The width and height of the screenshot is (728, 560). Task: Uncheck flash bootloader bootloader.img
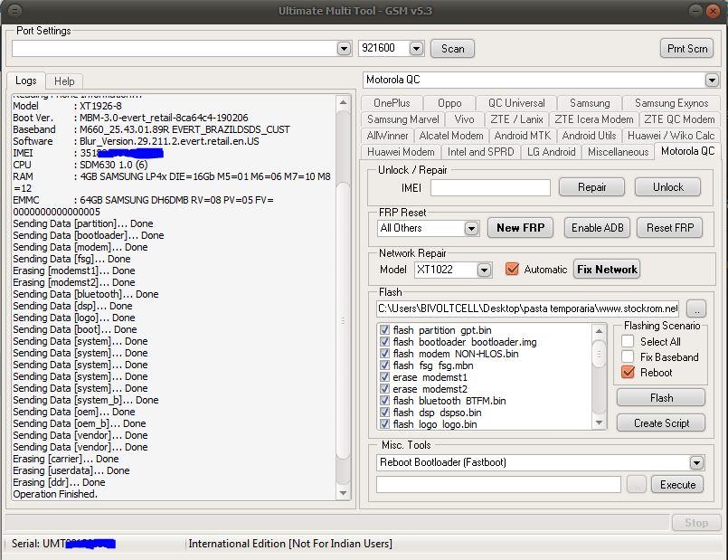click(384, 342)
